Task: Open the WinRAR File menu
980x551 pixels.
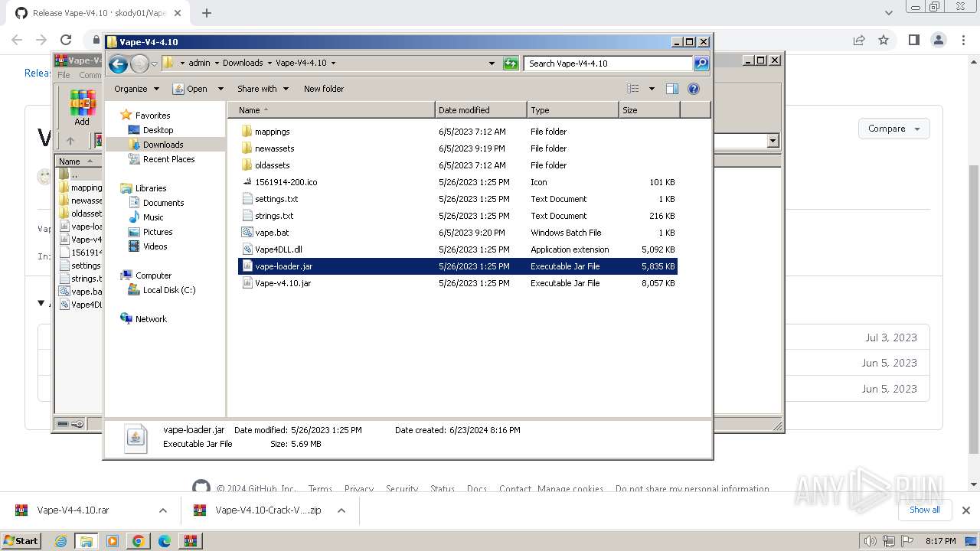Action: coord(64,75)
